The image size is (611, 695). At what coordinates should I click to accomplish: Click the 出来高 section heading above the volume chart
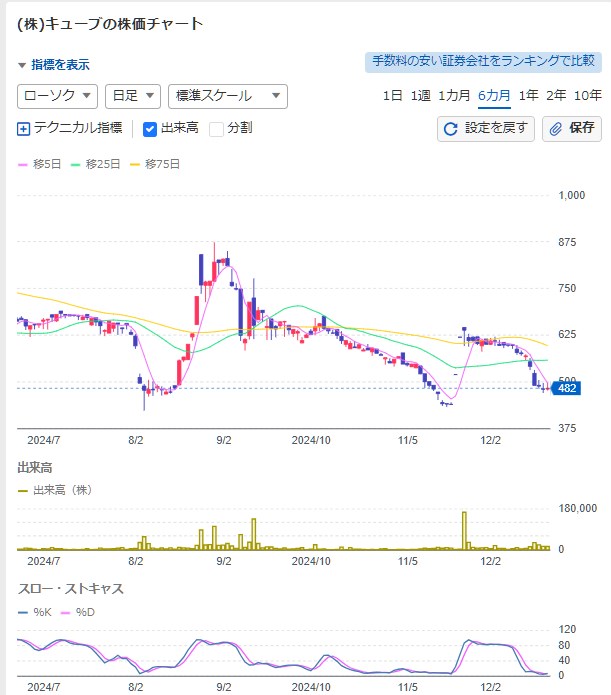[x=35, y=468]
